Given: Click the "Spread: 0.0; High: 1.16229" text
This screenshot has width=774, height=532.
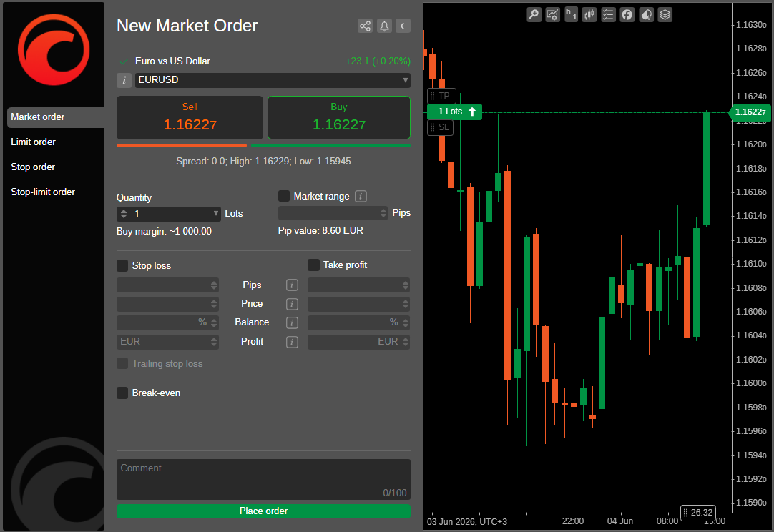Looking at the screenshot, I should (232, 162).
